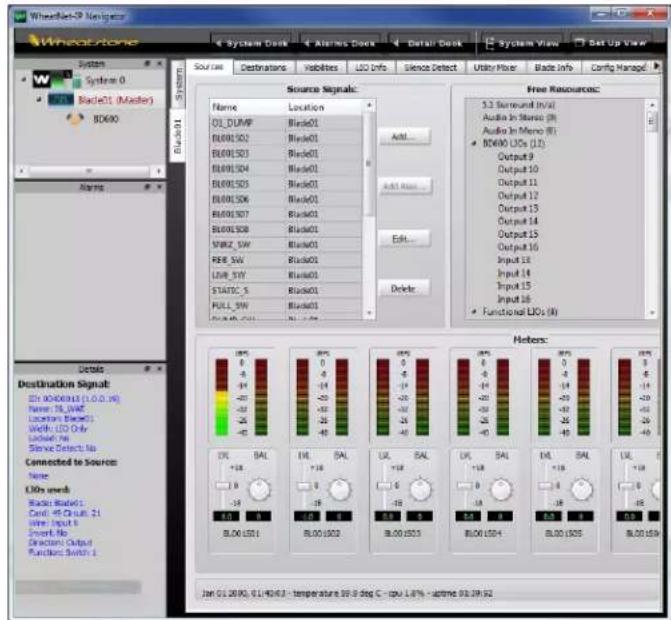This screenshot has width=671, height=620.
Task: Click System panel scroll-right arrow
Action: pos(158,171)
